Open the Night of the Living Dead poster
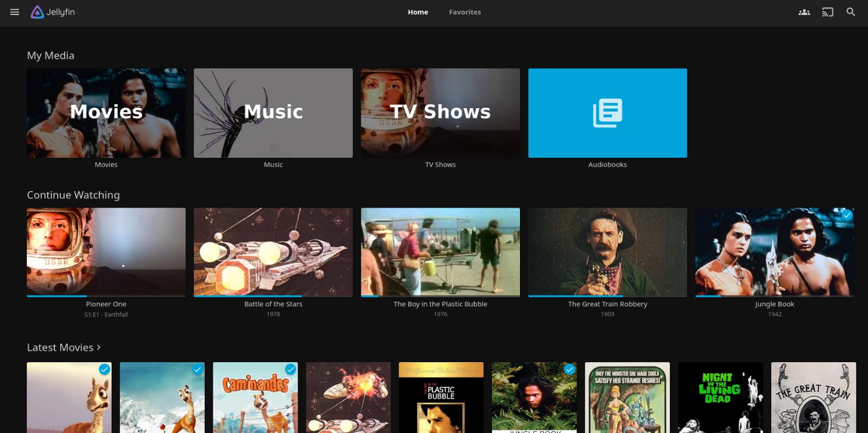 pos(720,398)
